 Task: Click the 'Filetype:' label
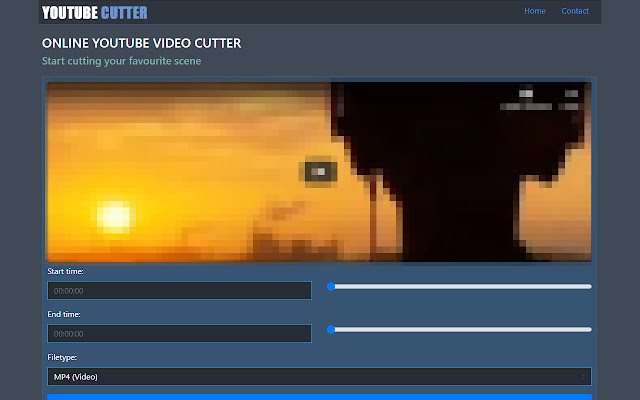[62, 357]
